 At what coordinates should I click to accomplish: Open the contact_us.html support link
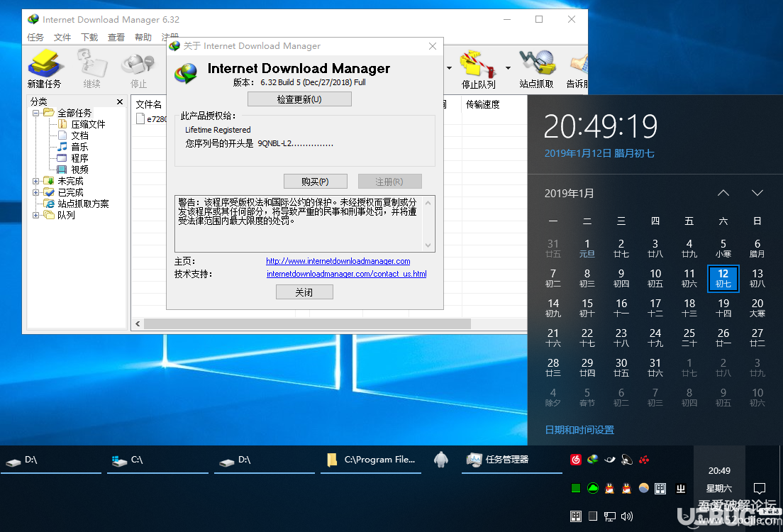click(347, 274)
